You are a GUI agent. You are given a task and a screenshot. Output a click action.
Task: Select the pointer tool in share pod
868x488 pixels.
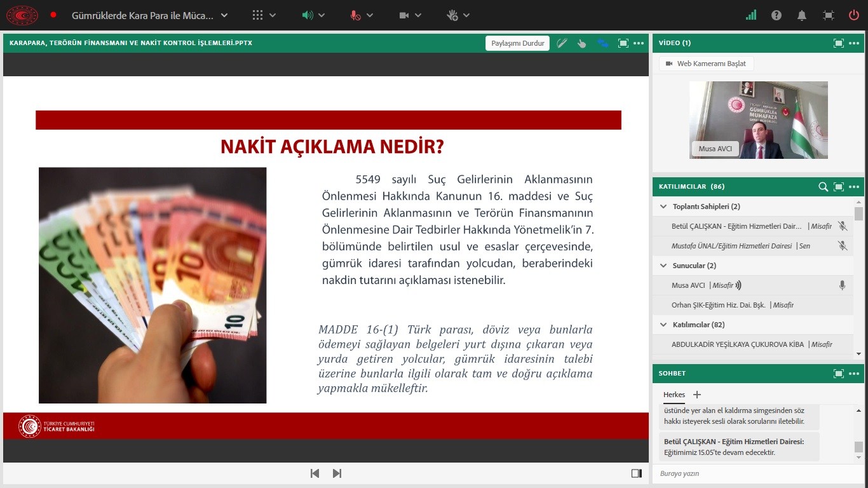[581, 43]
